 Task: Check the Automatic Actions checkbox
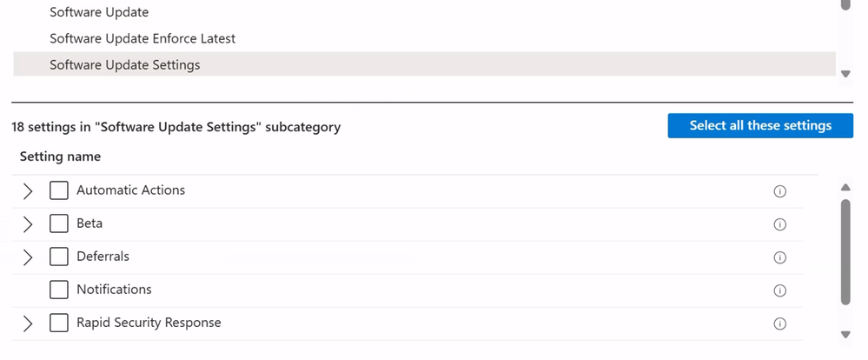[x=59, y=190]
